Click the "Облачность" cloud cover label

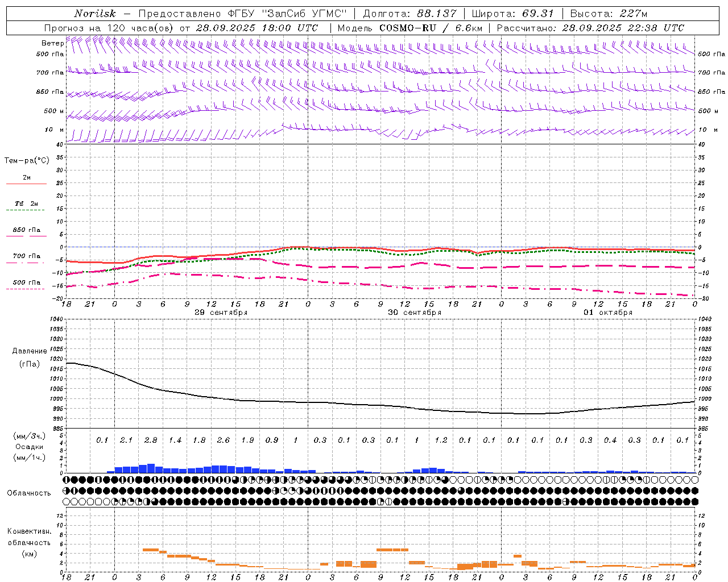pyautogui.click(x=29, y=493)
